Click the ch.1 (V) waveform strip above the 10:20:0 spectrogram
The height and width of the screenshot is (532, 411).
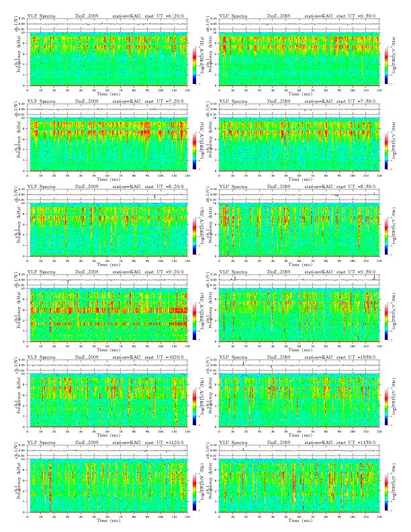coord(107,365)
